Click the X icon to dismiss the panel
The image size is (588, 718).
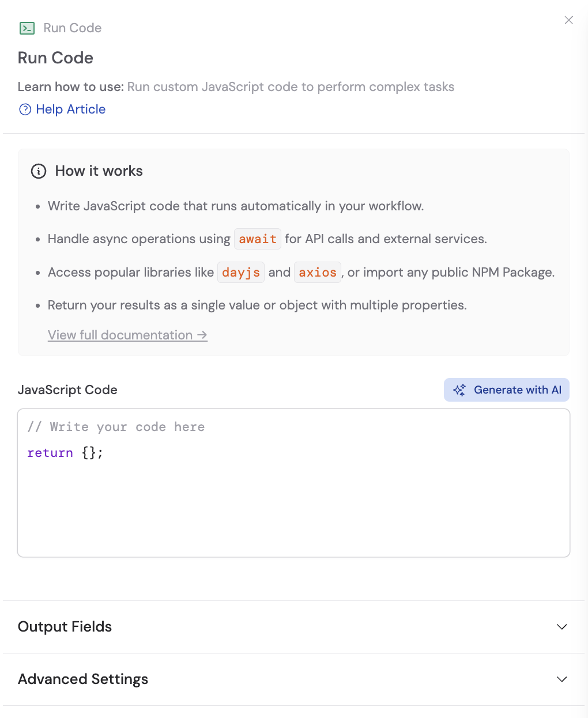tap(568, 20)
